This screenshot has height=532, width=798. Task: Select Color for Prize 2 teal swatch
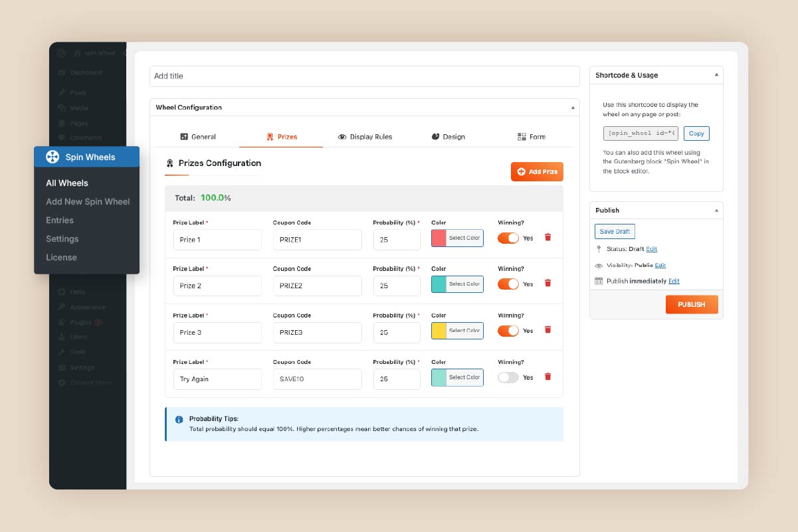pos(457,284)
